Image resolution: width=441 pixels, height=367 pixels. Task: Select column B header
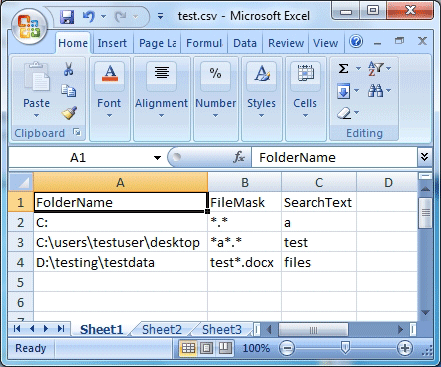point(245,182)
